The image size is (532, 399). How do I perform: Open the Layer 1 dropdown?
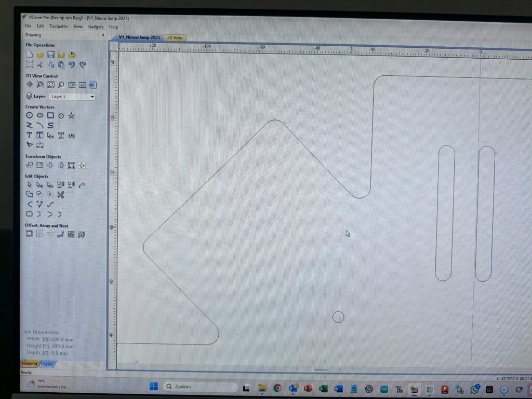72,97
